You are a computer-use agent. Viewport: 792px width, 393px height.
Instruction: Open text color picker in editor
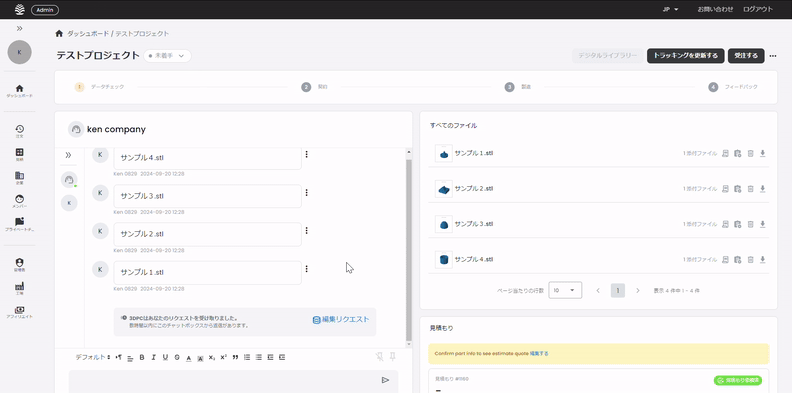188,358
